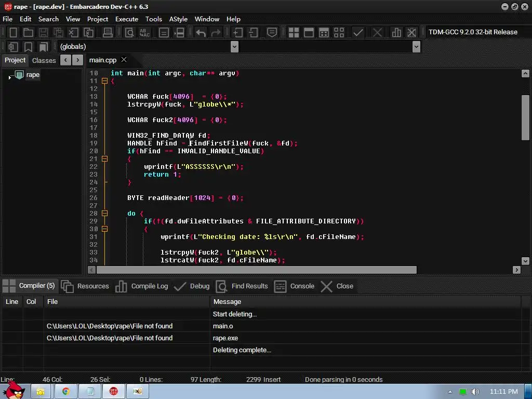Open the File menu
Viewport: 532px width, 399px height.
click(x=7, y=19)
